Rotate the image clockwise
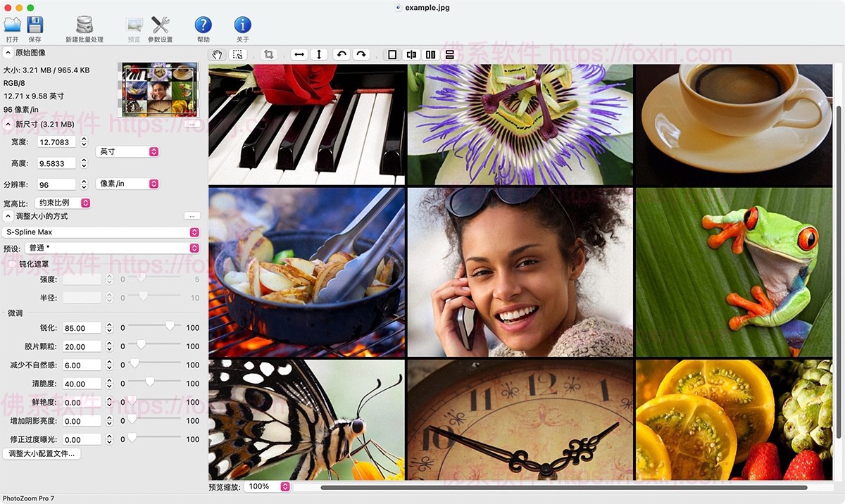Viewport: 845px width, 504px height. [x=360, y=54]
